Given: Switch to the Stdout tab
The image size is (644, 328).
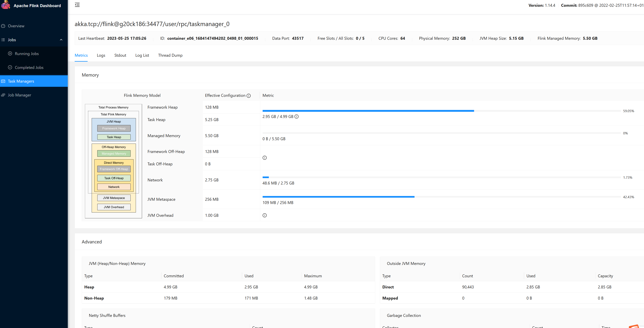Looking at the screenshot, I should click(x=120, y=55).
